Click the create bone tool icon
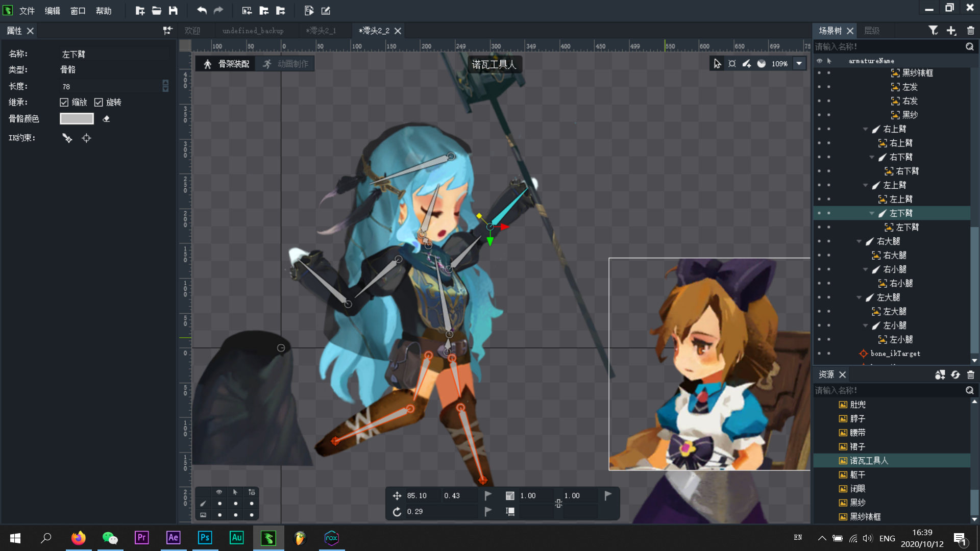The width and height of the screenshot is (980, 551). 747,64
